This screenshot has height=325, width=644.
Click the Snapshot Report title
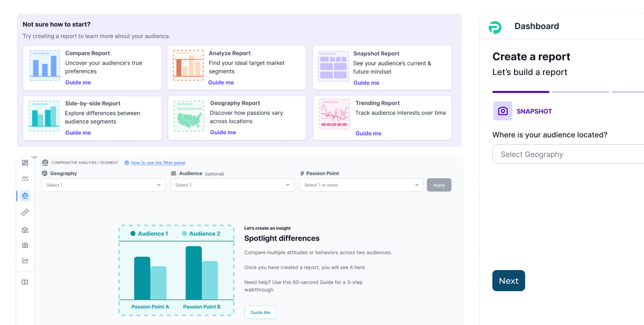(x=376, y=54)
